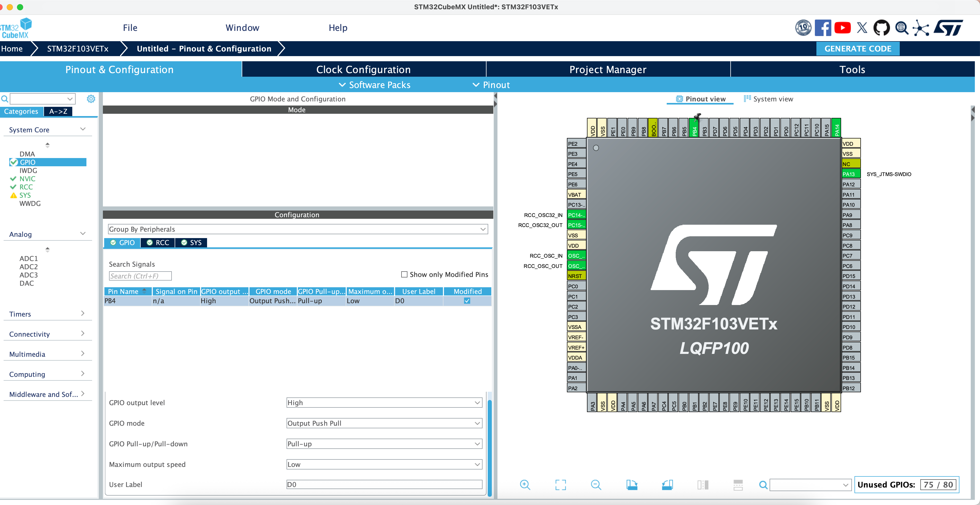Open the File menu

pyautogui.click(x=130, y=28)
